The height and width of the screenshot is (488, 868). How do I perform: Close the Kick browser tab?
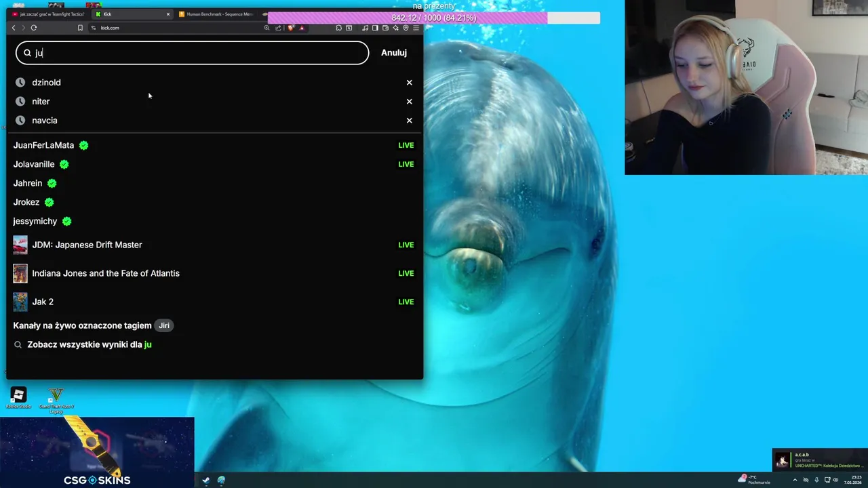click(x=168, y=14)
